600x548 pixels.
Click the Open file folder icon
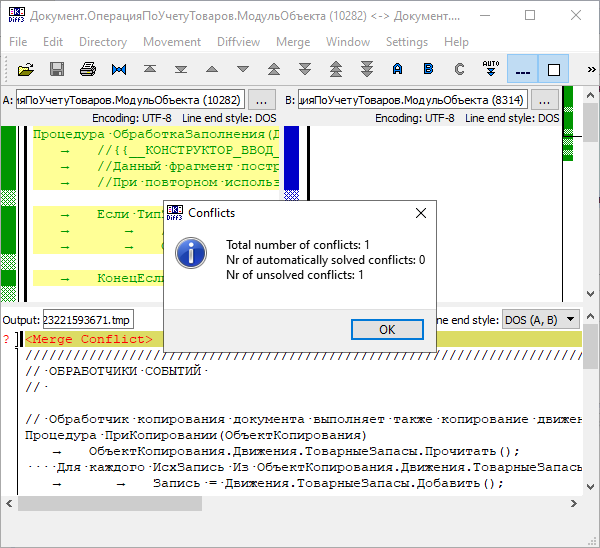click(25, 69)
